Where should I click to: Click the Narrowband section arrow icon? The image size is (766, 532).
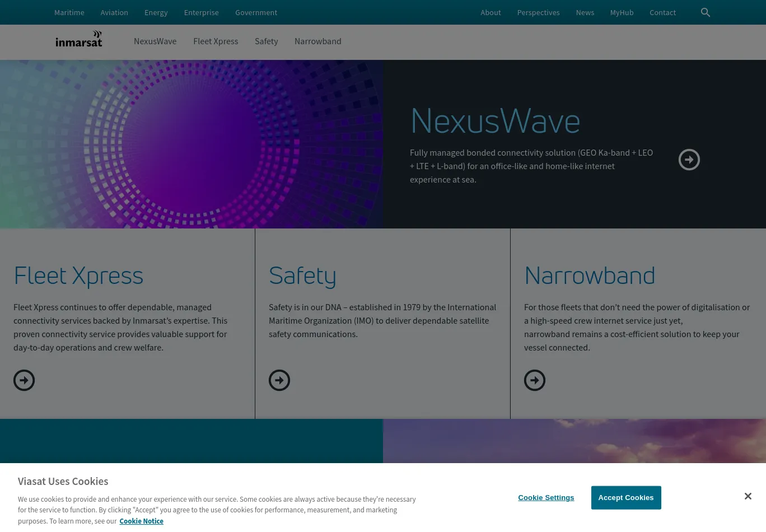(x=535, y=380)
